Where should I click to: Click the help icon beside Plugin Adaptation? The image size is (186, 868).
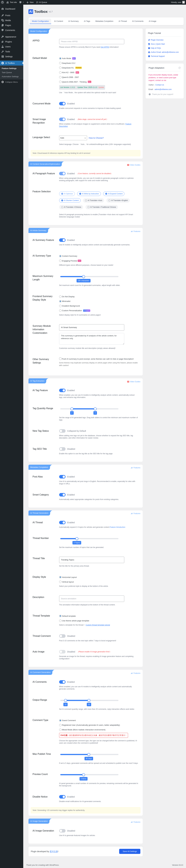click(179, 68)
